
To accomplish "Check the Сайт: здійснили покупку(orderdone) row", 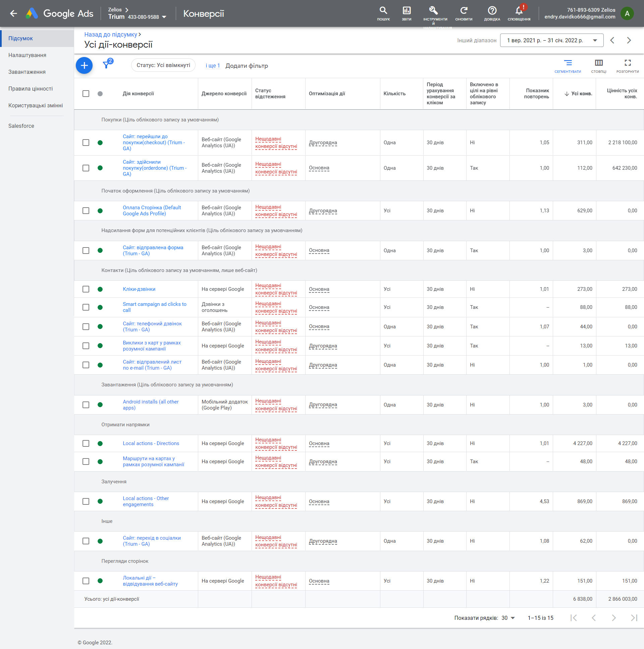I will 86,168.
